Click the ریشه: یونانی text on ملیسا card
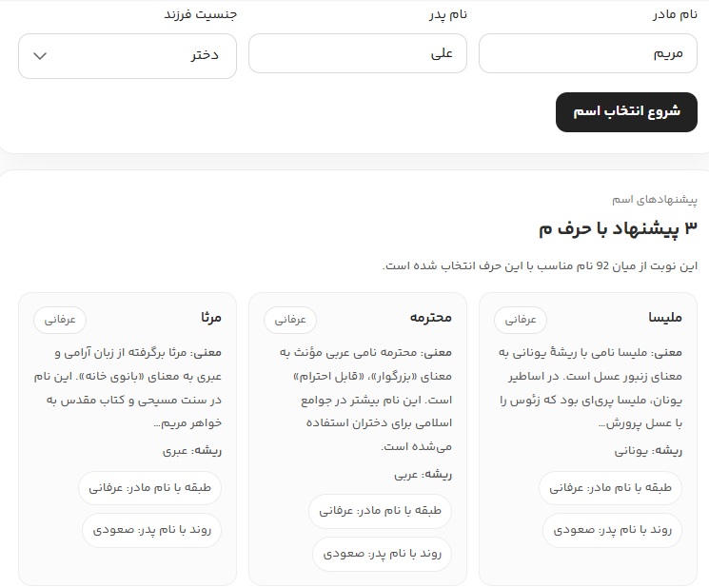 coord(648,451)
